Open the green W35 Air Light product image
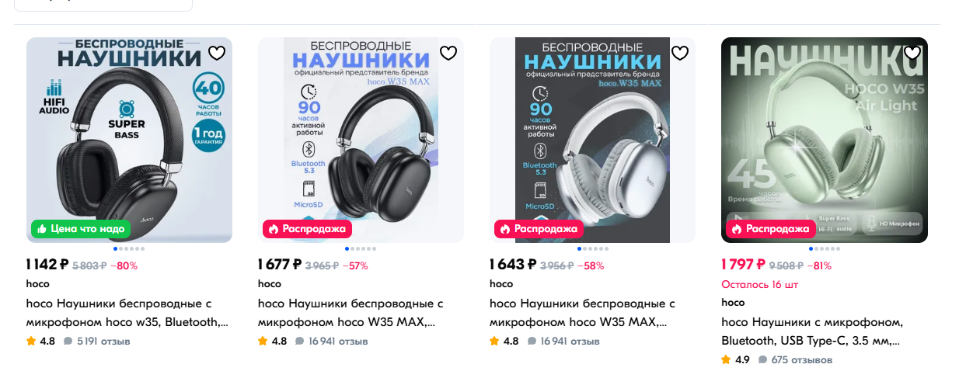980x378 pixels. [x=825, y=140]
